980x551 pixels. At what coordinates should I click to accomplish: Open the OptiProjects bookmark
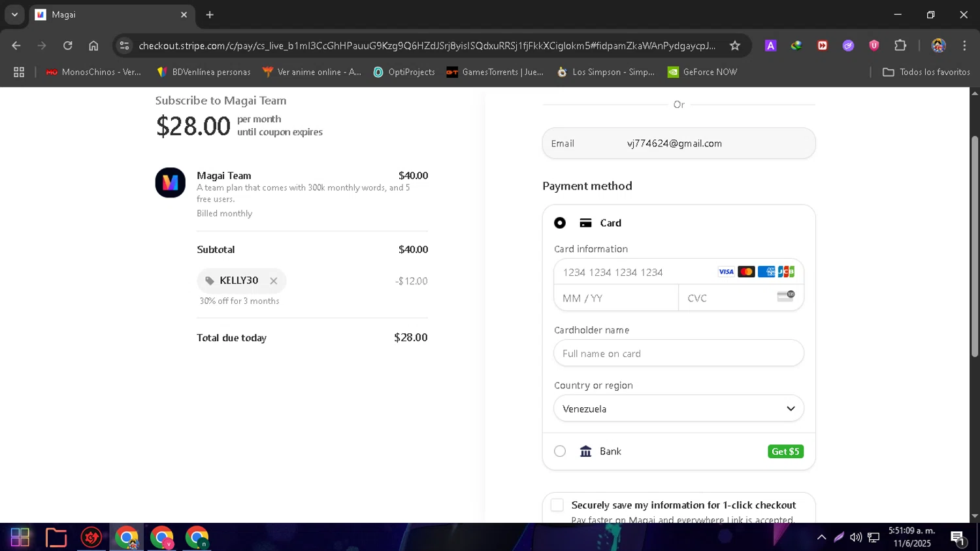point(404,72)
